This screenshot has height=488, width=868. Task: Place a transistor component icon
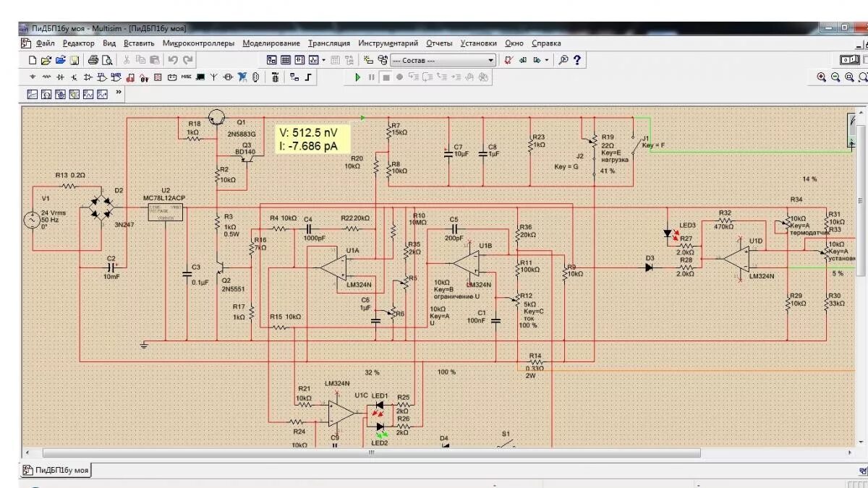pos(74,77)
